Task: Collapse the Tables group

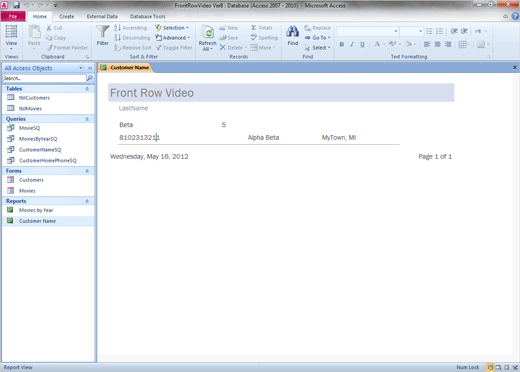Action: [x=87, y=89]
